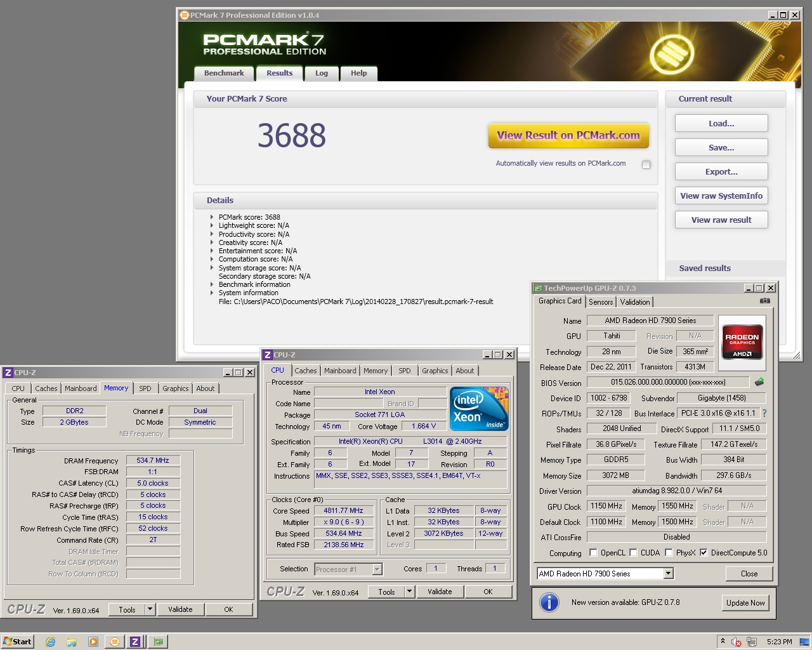Click the GPU-Z Name field AMD Radeon HD 7900 Series
This screenshot has width=812, height=650.
click(x=650, y=321)
